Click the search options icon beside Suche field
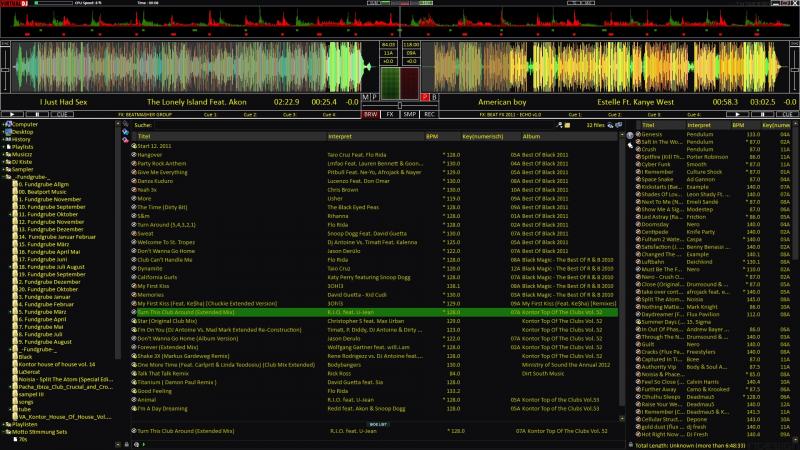Screen dimensions: 800x450 pos(560,125)
